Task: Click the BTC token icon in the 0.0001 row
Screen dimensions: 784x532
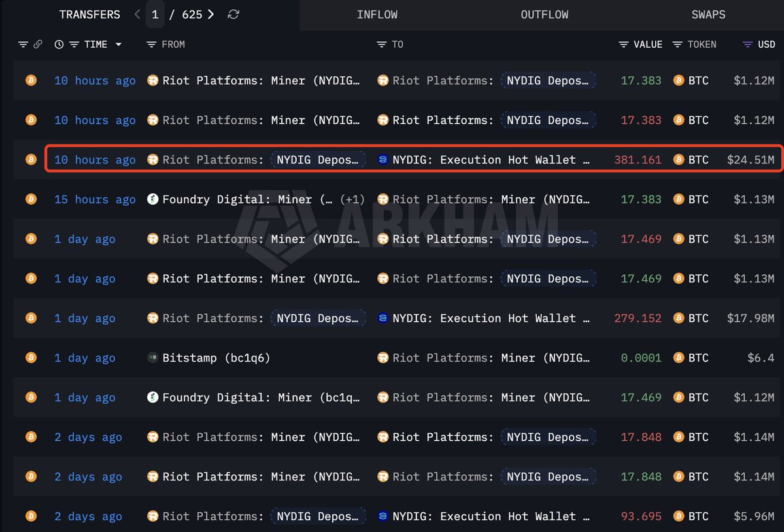Action: 679,357
